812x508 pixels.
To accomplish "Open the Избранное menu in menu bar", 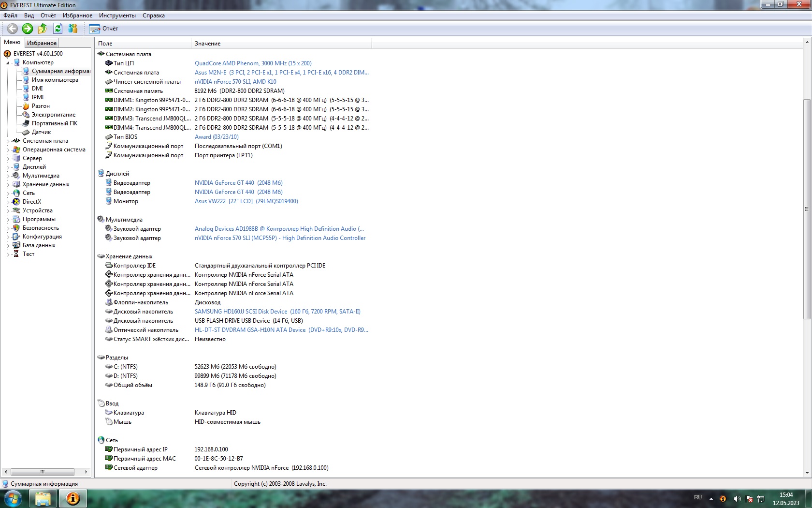I will (77, 15).
